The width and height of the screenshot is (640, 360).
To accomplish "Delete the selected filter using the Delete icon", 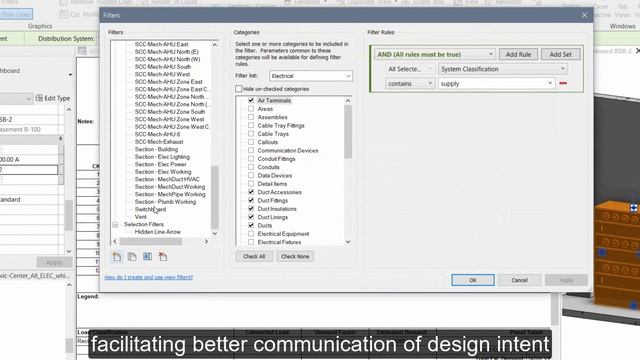I will click(x=163, y=257).
